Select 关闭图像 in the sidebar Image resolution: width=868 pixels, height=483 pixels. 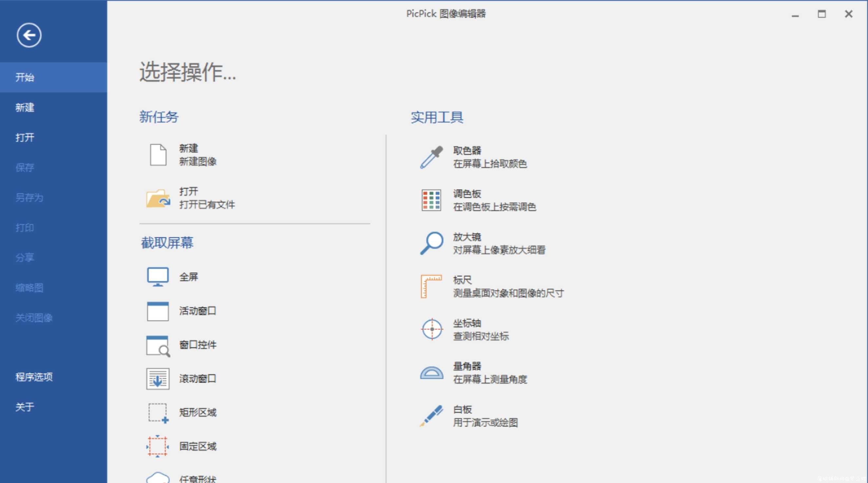(x=54, y=318)
